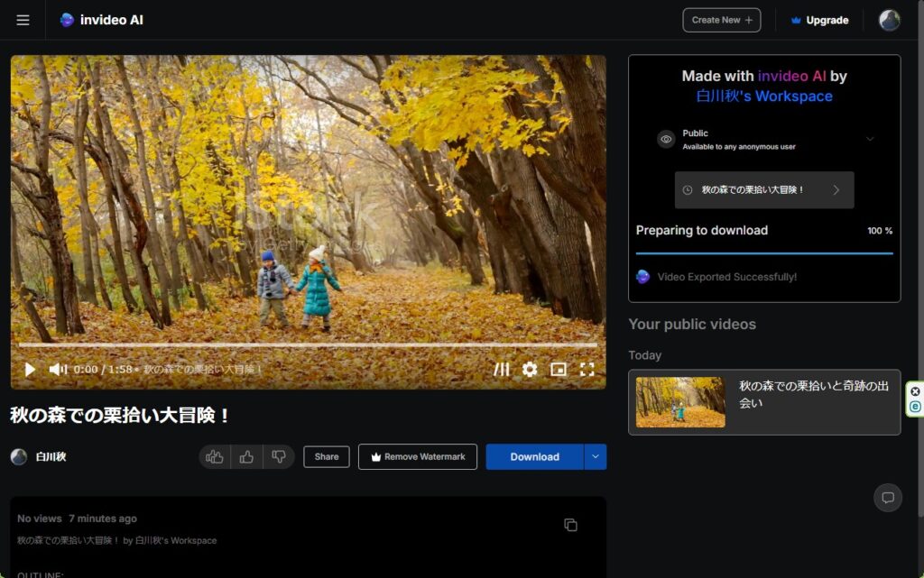Screen dimensions: 924x578
Task: Enable picture-in-picture mode
Action: 559,370
